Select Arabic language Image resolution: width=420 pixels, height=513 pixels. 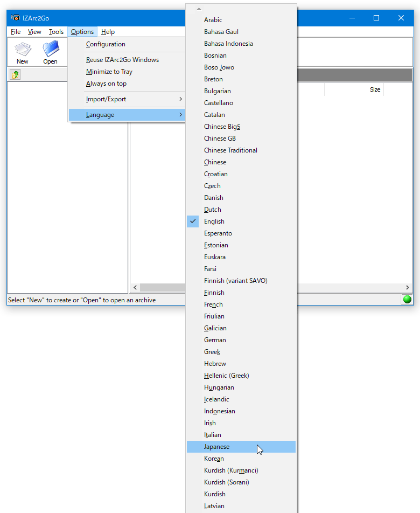[241, 20]
